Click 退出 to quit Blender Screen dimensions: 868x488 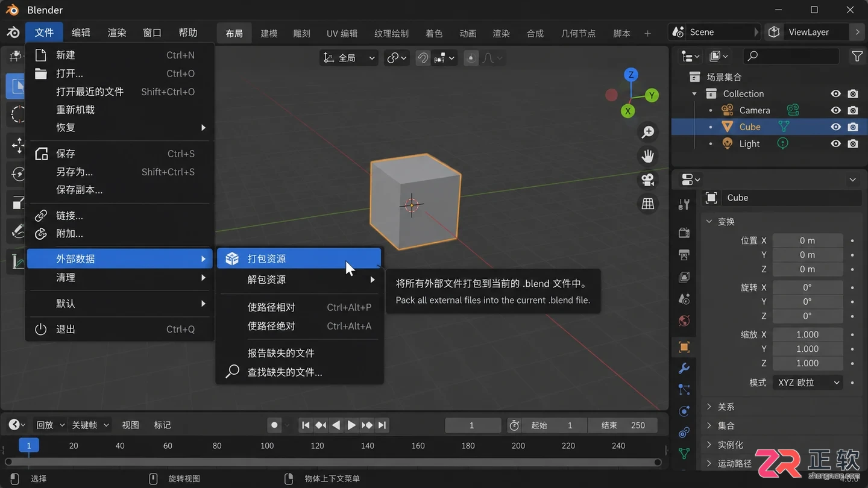[120, 329]
